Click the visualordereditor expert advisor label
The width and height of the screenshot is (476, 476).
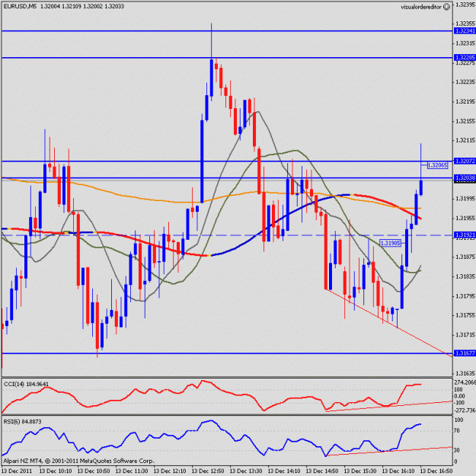(x=420, y=7)
